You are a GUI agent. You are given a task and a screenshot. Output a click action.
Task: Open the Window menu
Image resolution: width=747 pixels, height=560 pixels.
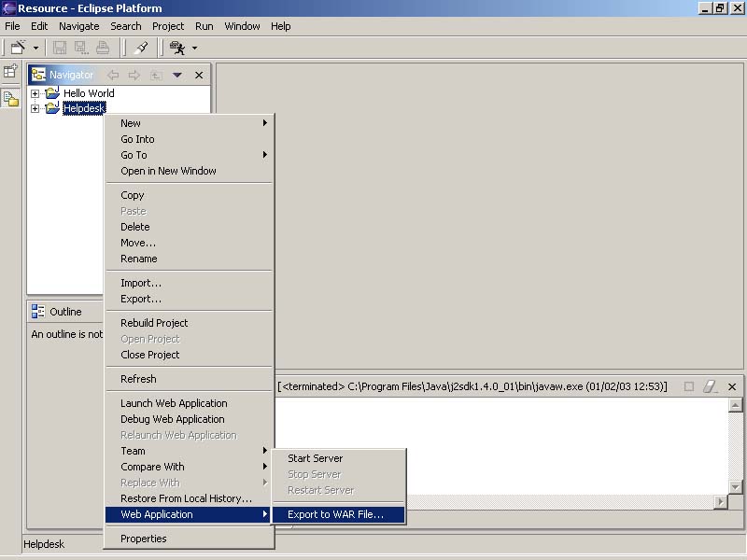(242, 26)
